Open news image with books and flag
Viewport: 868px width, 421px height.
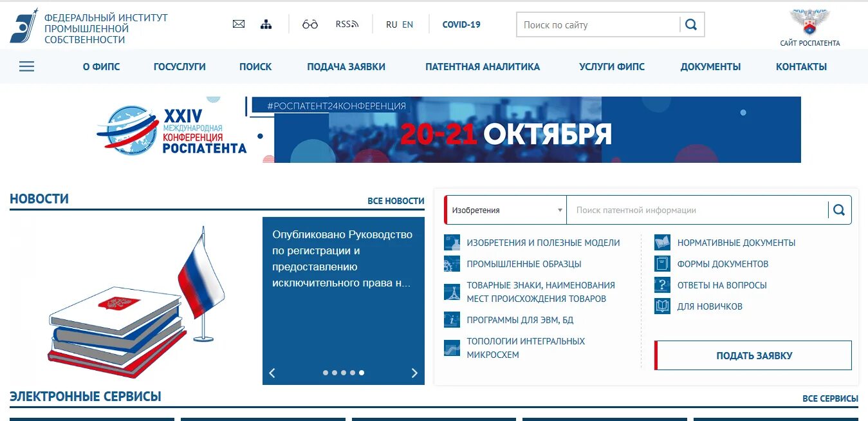[x=136, y=301]
